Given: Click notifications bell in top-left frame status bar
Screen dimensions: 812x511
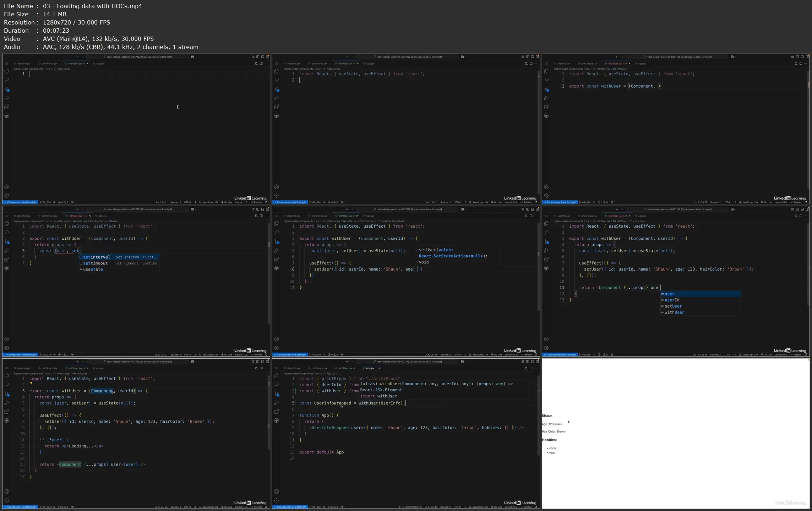Looking at the screenshot, I should 266,202.
